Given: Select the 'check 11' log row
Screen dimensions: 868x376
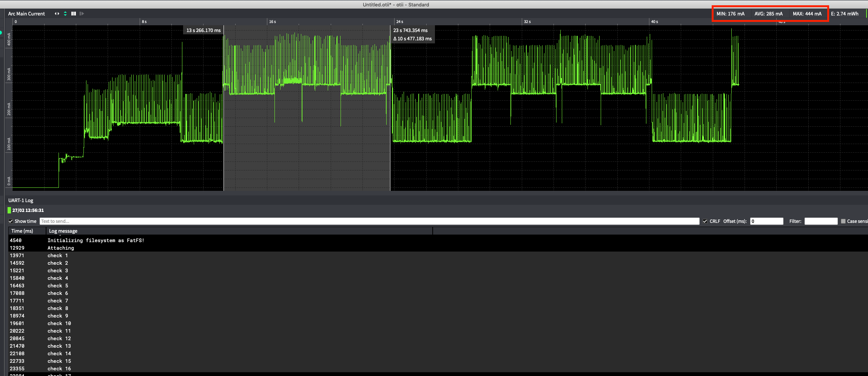Looking at the screenshot, I should [x=438, y=331].
